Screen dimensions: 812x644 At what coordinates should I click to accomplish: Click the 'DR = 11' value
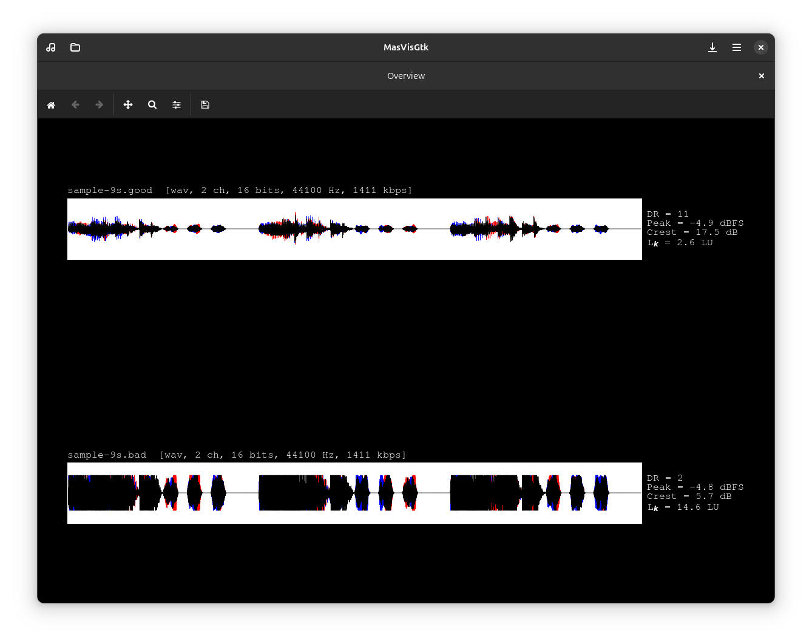tap(668, 214)
